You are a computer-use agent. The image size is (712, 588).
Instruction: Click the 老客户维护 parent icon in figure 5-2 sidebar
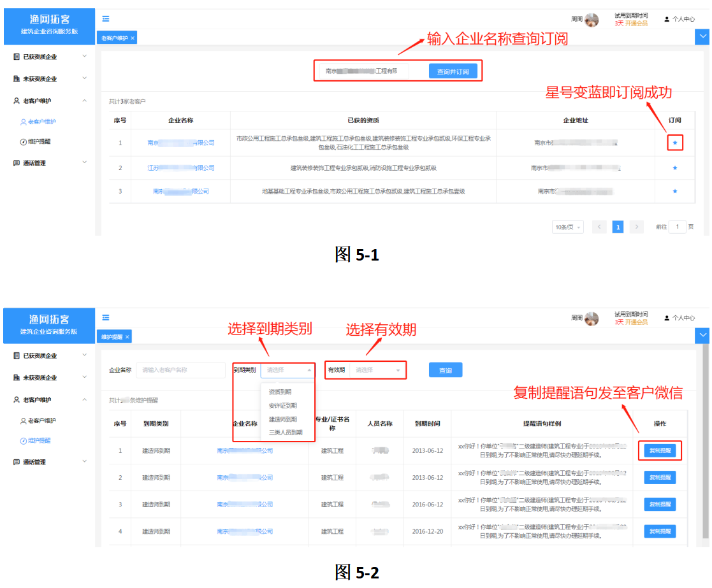[x=17, y=399]
